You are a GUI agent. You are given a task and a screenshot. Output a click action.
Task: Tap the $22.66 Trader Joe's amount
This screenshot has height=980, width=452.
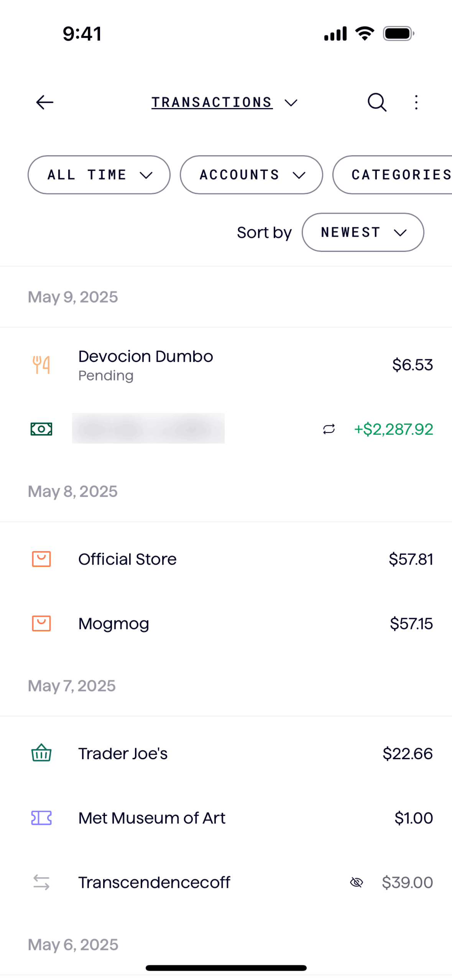(x=407, y=753)
